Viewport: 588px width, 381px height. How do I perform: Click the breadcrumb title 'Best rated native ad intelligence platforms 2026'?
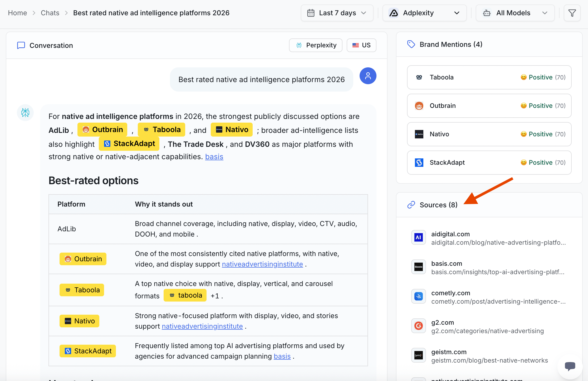(151, 13)
